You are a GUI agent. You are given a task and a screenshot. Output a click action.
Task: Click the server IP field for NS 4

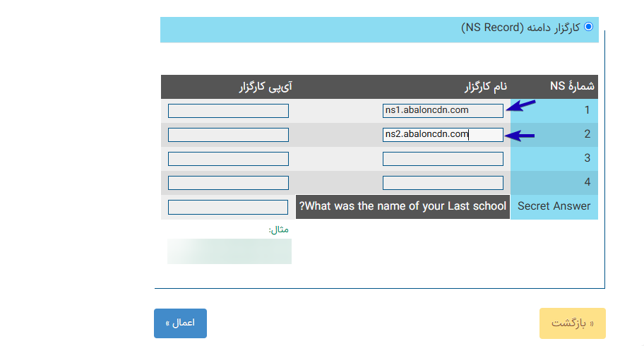coord(228,183)
